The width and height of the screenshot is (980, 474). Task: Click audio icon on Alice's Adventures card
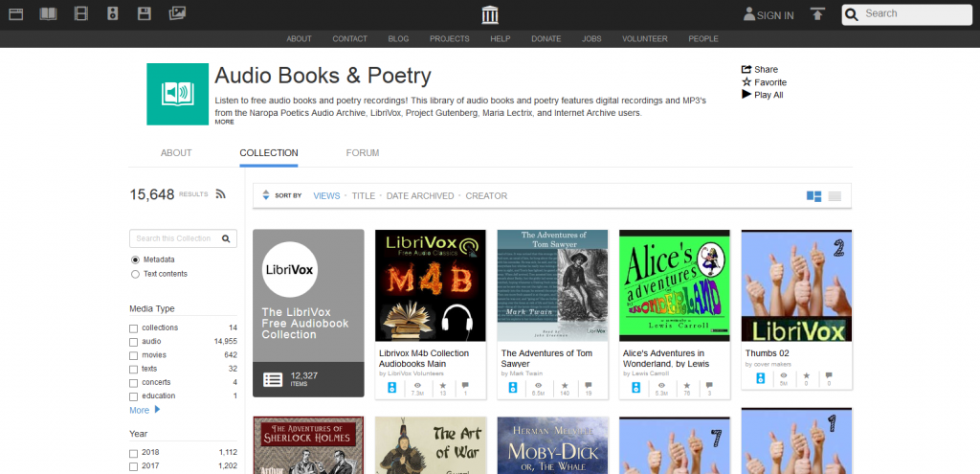click(x=636, y=387)
